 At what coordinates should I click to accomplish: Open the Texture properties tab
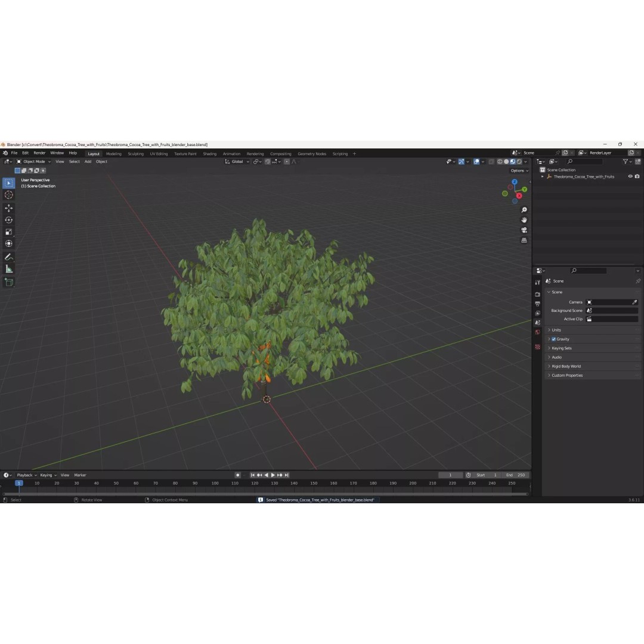pyautogui.click(x=537, y=347)
